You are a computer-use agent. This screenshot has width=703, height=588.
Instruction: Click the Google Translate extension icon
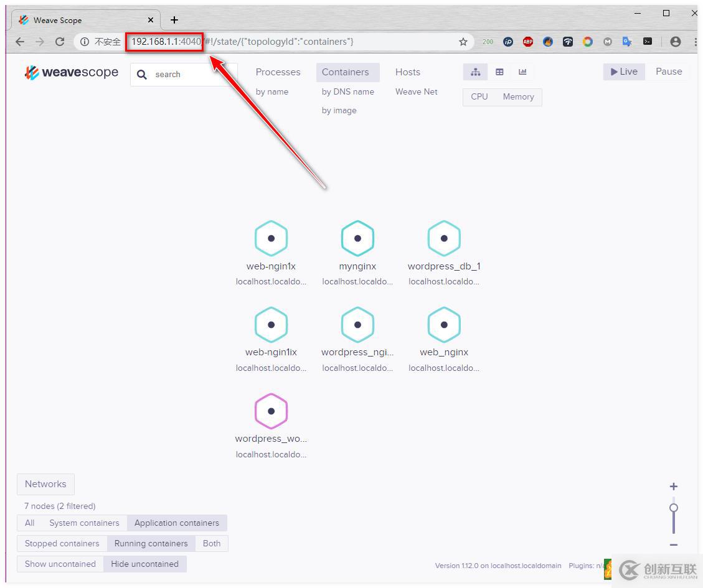tap(627, 42)
